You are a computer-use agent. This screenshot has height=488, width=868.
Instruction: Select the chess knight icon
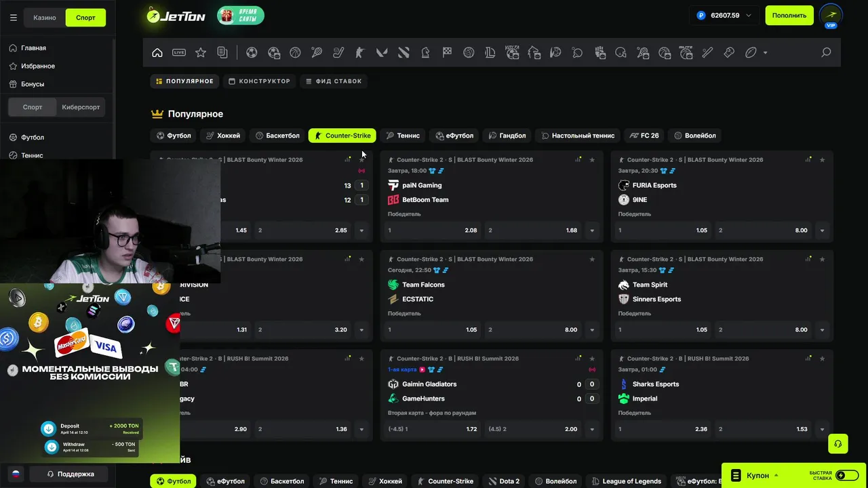pyautogui.click(x=425, y=52)
